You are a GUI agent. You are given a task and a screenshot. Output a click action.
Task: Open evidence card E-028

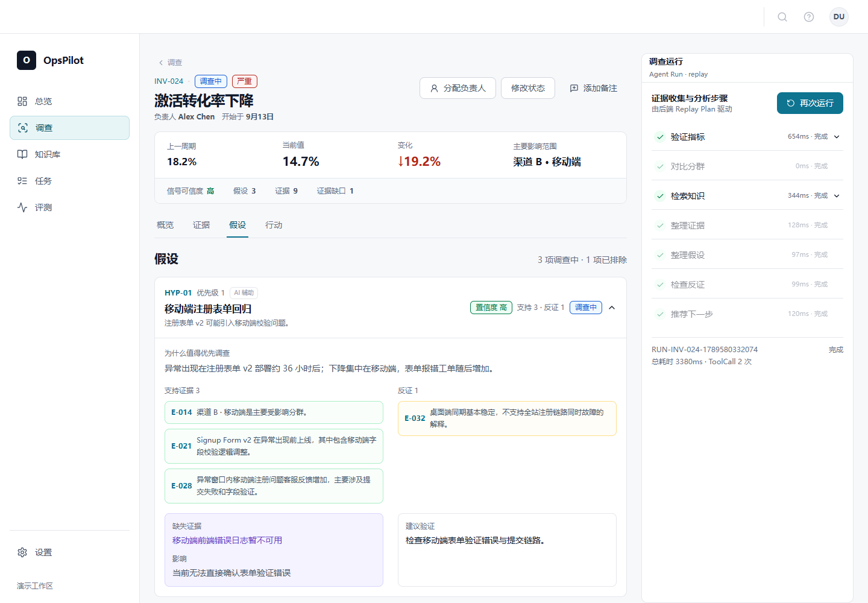click(x=274, y=486)
